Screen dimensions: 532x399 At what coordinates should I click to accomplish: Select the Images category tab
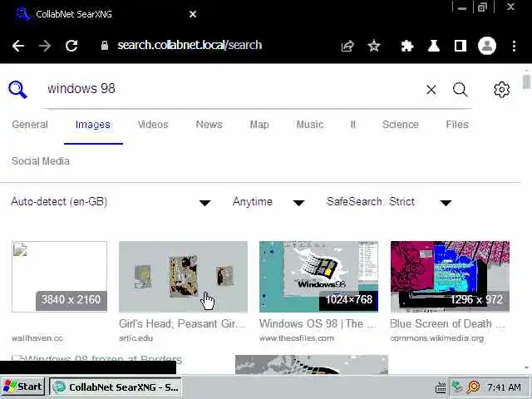click(93, 125)
